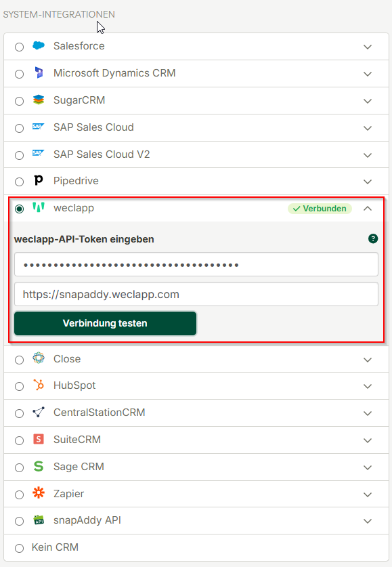This screenshot has width=392, height=567.
Task: Select the SAP Sales Cloud V2 radio button
Action: [x=19, y=155]
